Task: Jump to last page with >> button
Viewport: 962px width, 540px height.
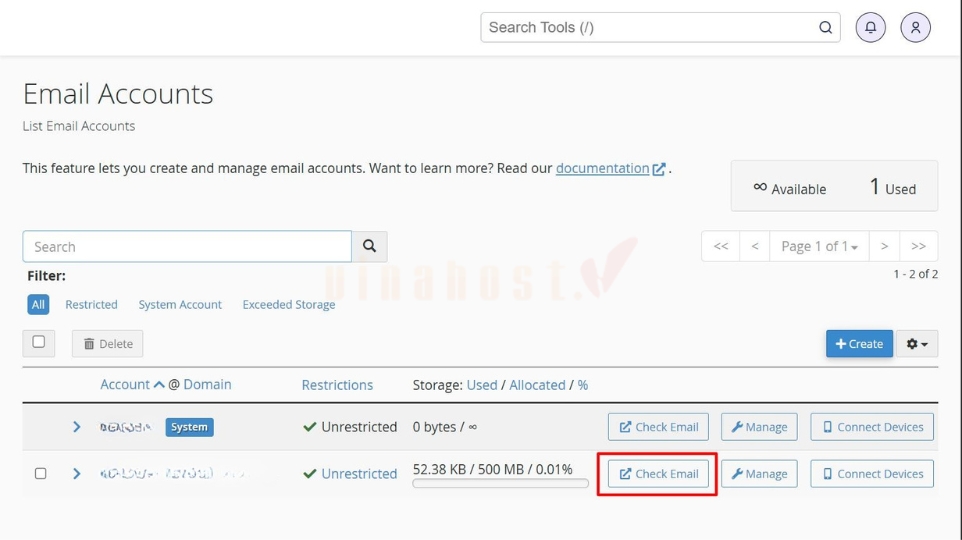Action: [x=918, y=246]
